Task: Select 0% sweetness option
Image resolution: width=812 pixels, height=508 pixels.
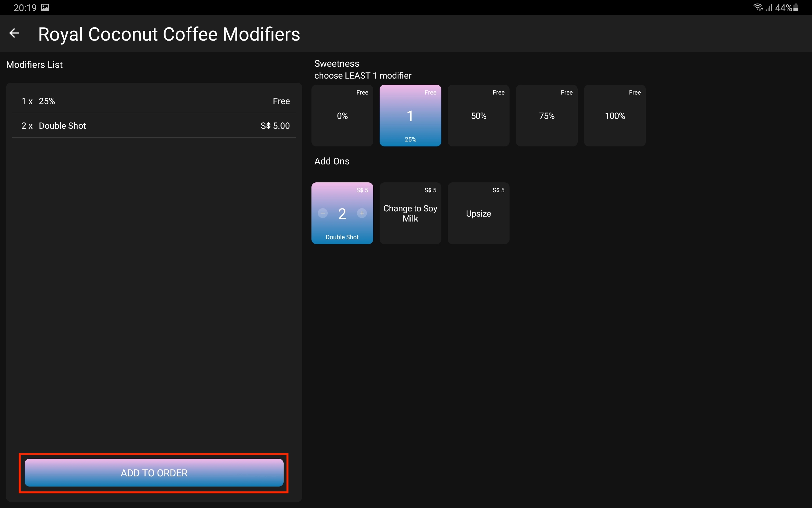Action: pos(342,116)
